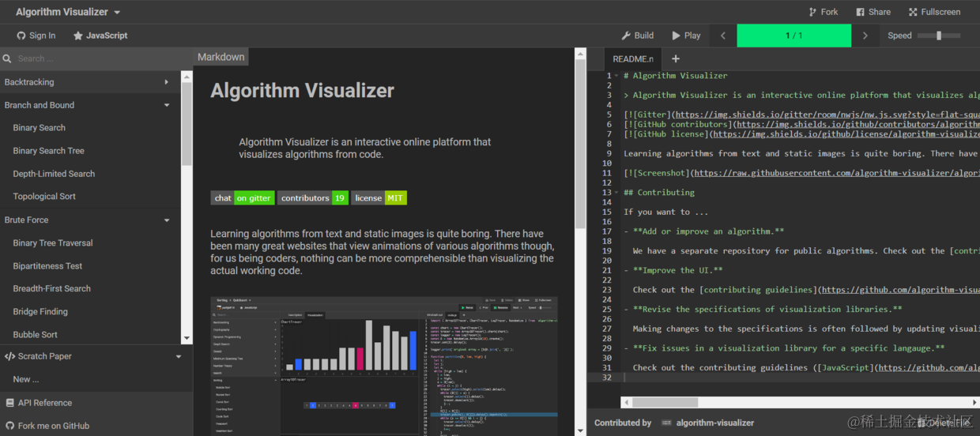Select the Markdown tab
The height and width of the screenshot is (436, 980).
[221, 57]
